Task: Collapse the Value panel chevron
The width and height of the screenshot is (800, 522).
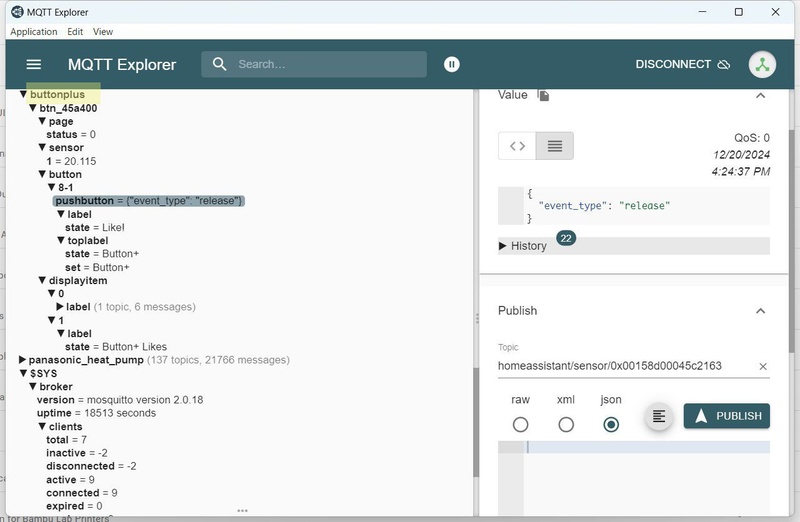Action: click(760, 95)
